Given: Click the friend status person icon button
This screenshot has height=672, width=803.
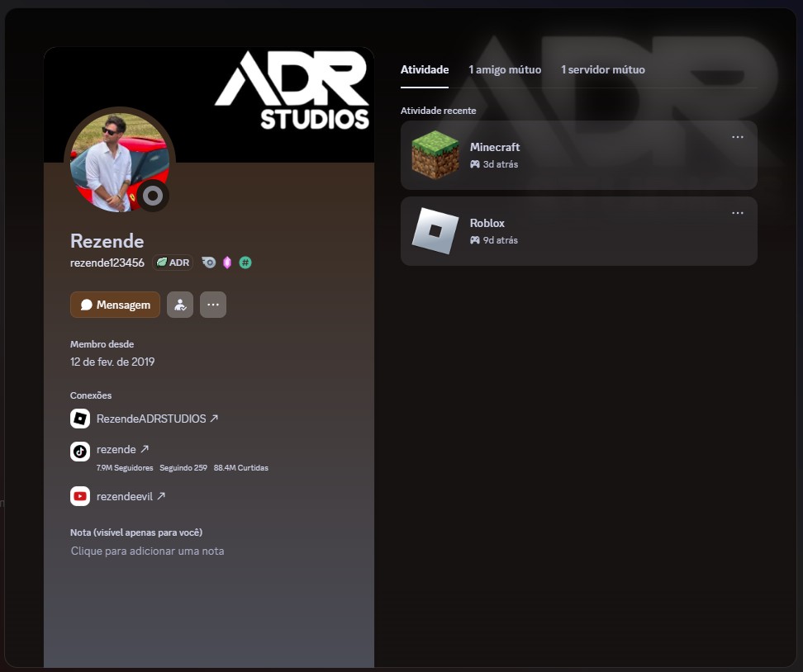Looking at the screenshot, I should 180,305.
